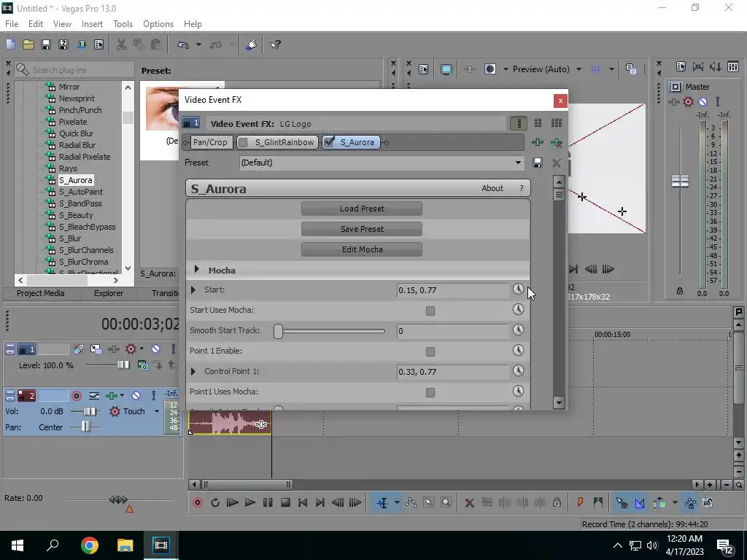Open the Preview (Auto) quality dropdown

[578, 69]
